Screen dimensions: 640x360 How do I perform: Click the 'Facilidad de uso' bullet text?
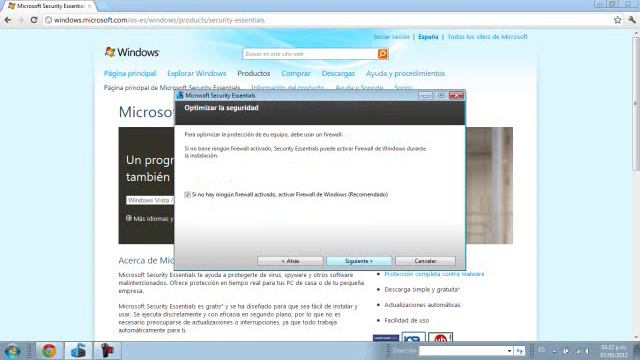coord(407,320)
